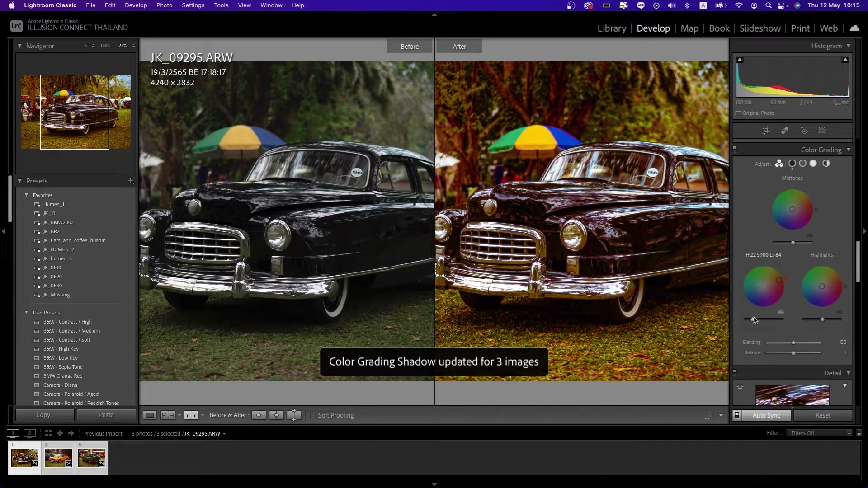Toggle Detail panel on/off switch
Screen dimensions: 868x488
[x=735, y=372]
